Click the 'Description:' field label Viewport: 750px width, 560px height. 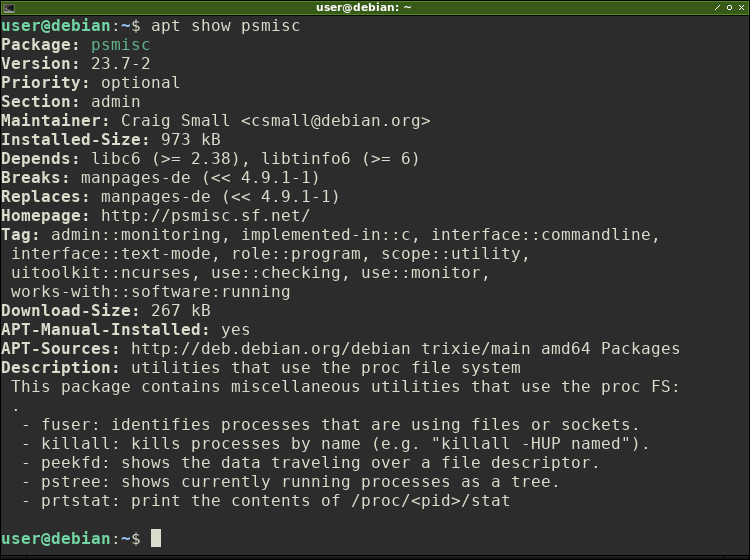[x=60, y=368]
